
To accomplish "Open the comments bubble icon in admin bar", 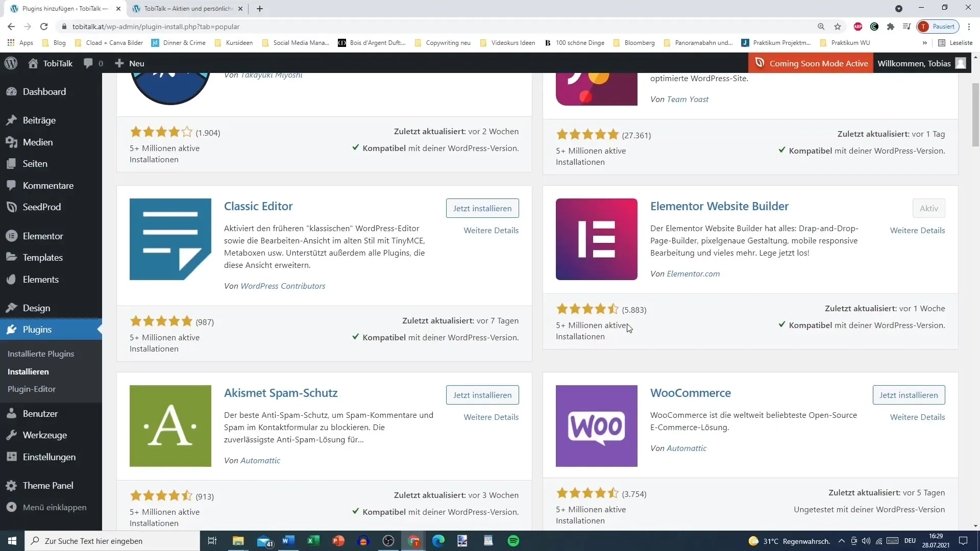I will coord(88,63).
